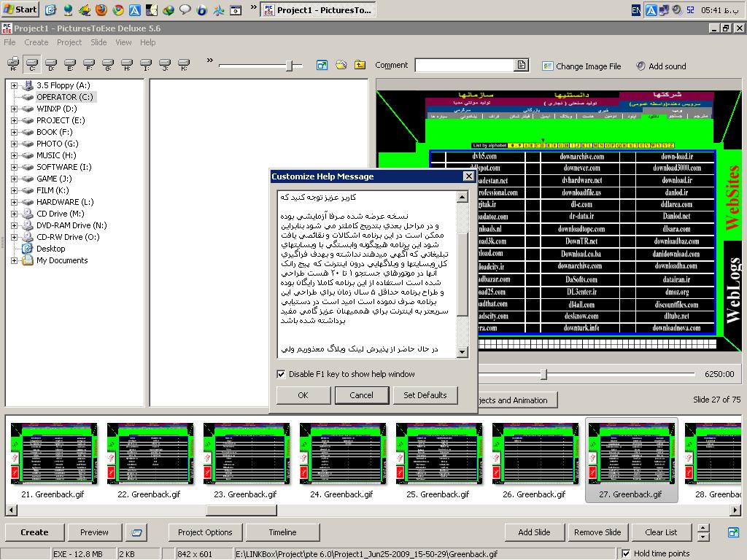The width and height of the screenshot is (747, 560).
Task: Expand the SOFTWARE (I:) tree node
Action: 15,167
